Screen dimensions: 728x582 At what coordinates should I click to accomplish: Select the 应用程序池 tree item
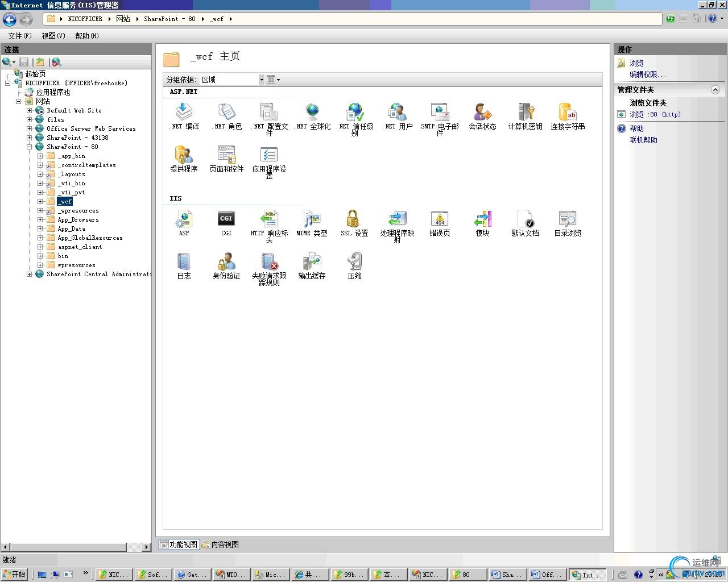tap(53, 92)
